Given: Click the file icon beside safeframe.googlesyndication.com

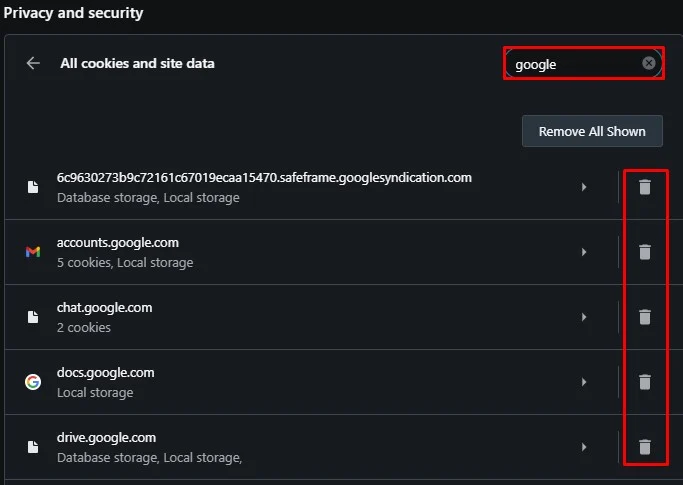Looking at the screenshot, I should coord(33,187).
